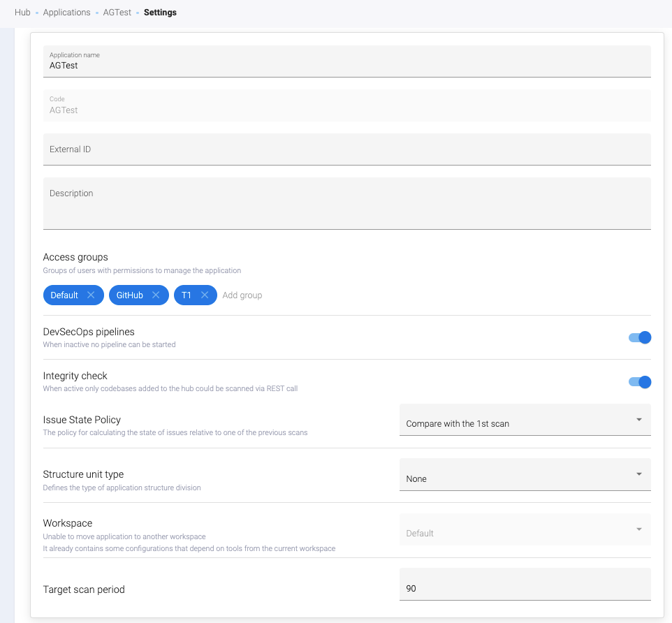This screenshot has width=672, height=623.
Task: Click the Workspace dropdown arrow
Action: pos(638,529)
